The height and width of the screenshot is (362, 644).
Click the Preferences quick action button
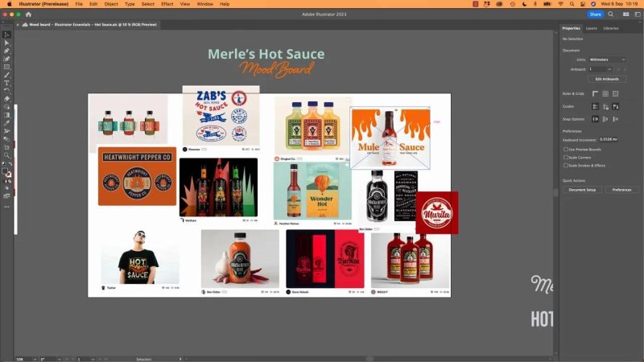point(621,190)
